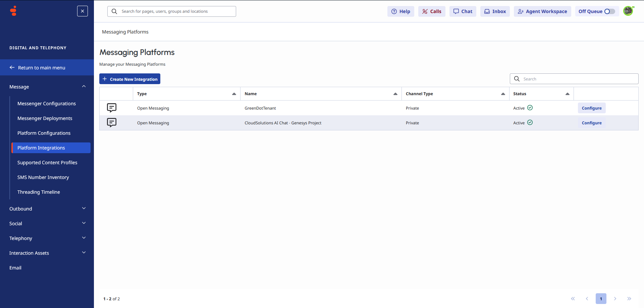Click the Open Messaging icon for GreenDotTenant
644x308 pixels.
point(111,108)
